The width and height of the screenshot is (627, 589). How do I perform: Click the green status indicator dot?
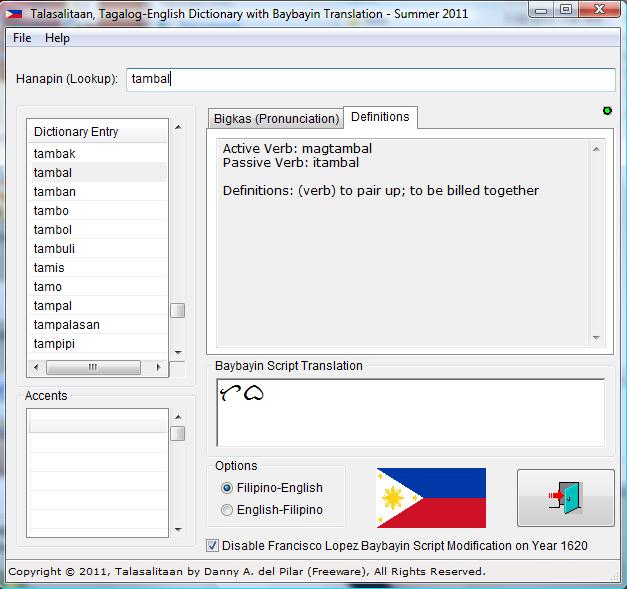pyautogui.click(x=607, y=111)
